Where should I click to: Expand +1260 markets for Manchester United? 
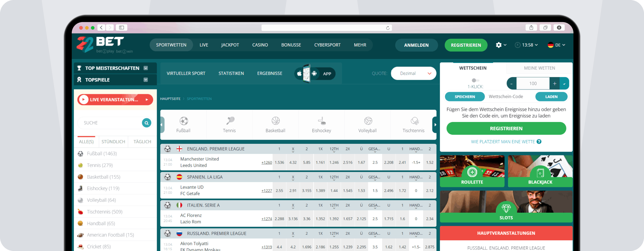click(266, 162)
